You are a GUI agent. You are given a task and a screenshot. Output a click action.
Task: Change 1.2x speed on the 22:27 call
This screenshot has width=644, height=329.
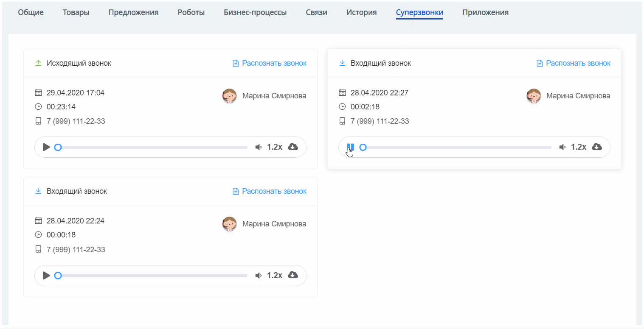578,147
